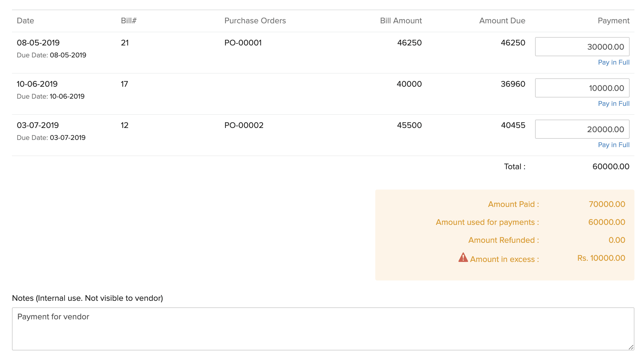Click payment field showing 10000.00
The height and width of the screenshot is (360, 644).
(x=582, y=88)
